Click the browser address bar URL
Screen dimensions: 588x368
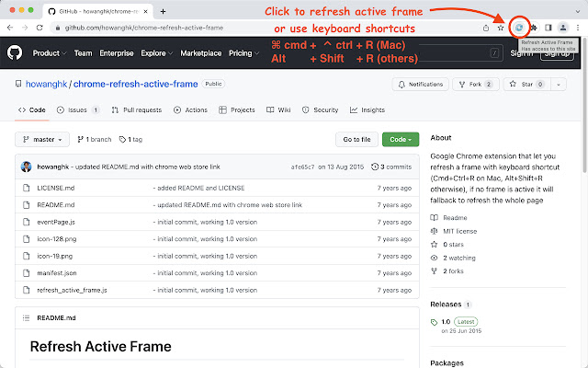(x=144, y=28)
